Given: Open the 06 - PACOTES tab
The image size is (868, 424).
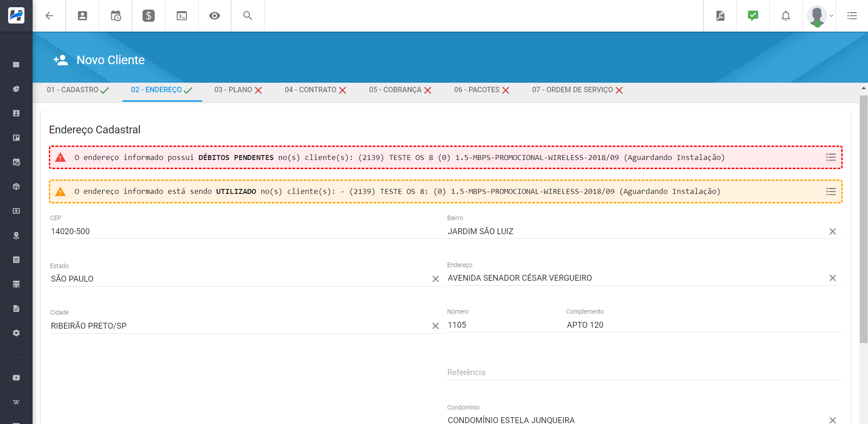Looking at the screenshot, I should tap(482, 90).
